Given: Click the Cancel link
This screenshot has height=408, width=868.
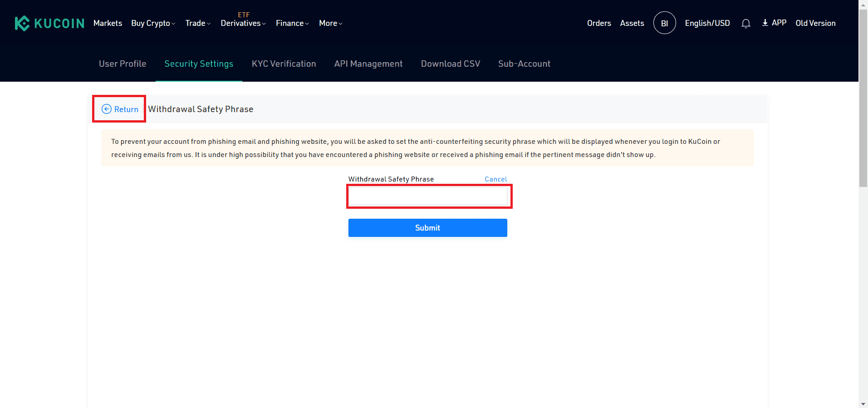Looking at the screenshot, I should 496,179.
